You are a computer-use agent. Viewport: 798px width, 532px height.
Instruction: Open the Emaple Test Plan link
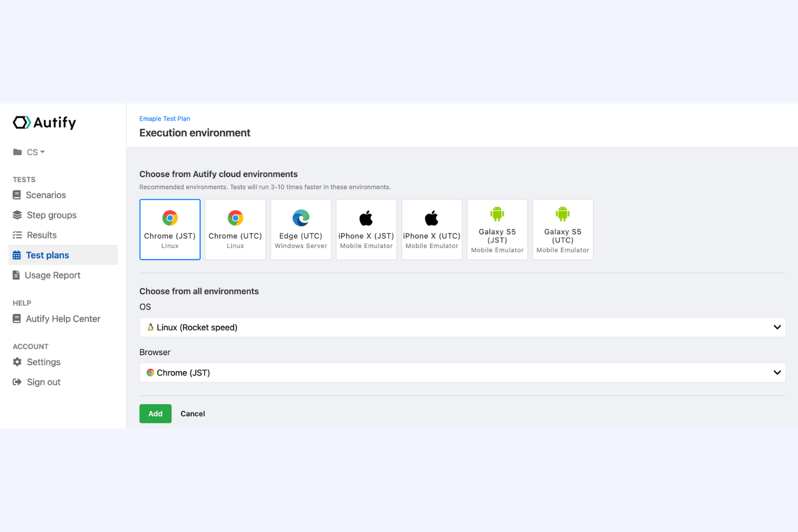(164, 118)
